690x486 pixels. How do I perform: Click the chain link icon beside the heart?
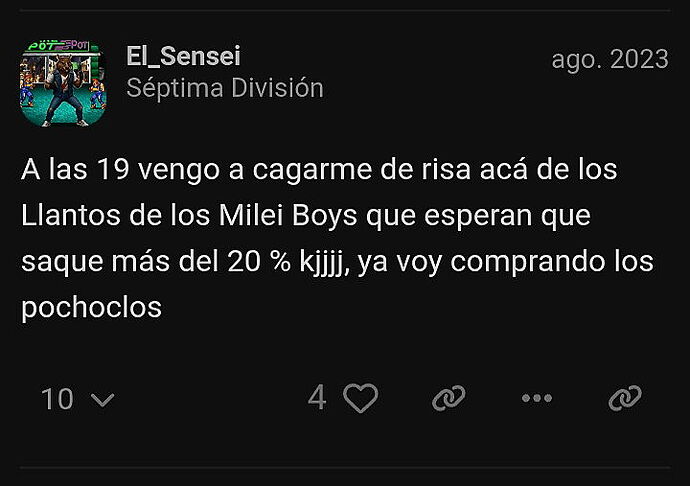448,398
